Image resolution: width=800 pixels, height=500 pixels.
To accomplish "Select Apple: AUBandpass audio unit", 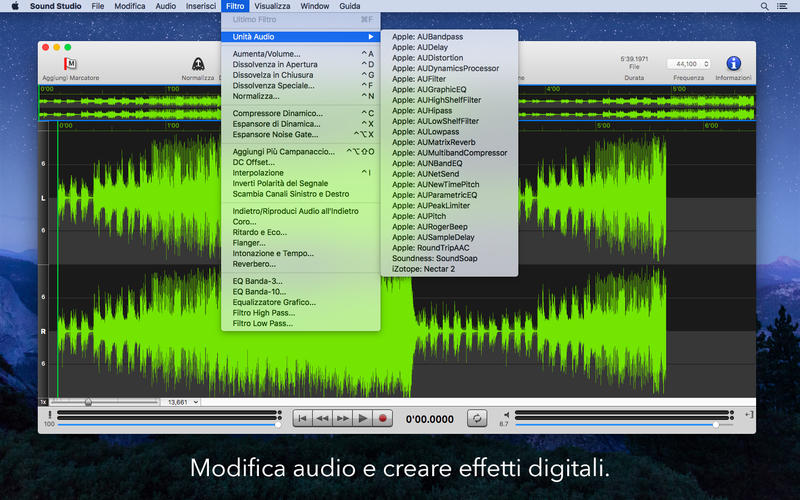I will [449, 37].
